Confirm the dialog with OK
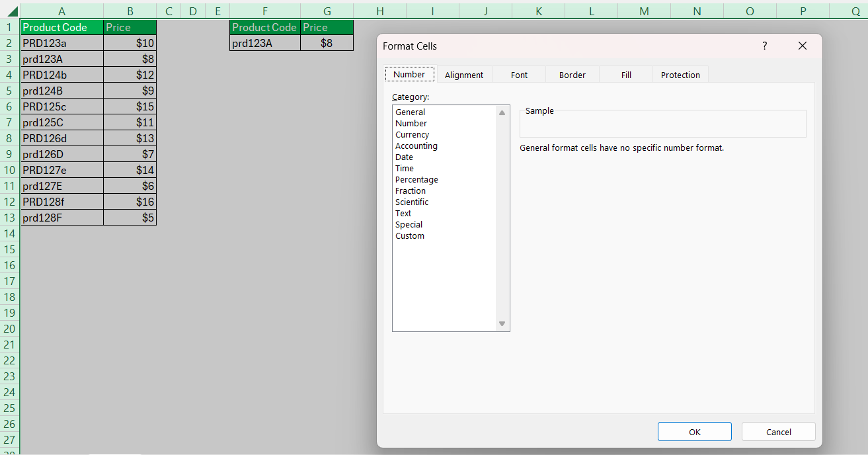Screen dimensions: 868x455 (695, 432)
